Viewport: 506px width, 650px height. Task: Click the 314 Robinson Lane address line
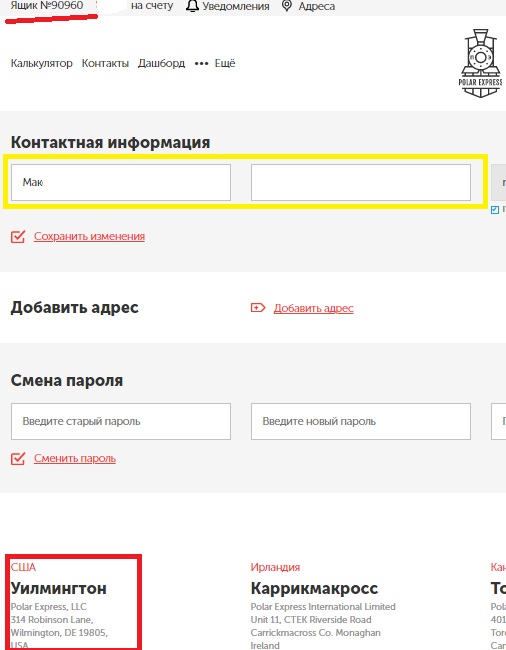(52, 620)
